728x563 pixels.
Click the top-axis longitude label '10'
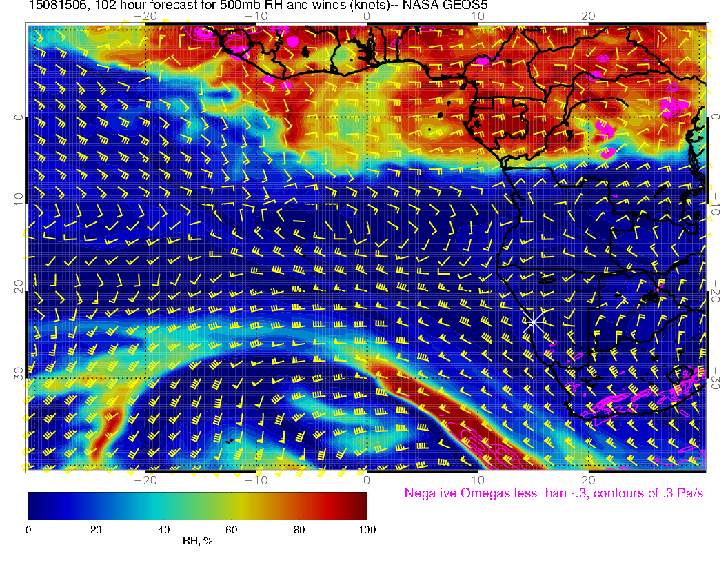pyautogui.click(x=477, y=16)
